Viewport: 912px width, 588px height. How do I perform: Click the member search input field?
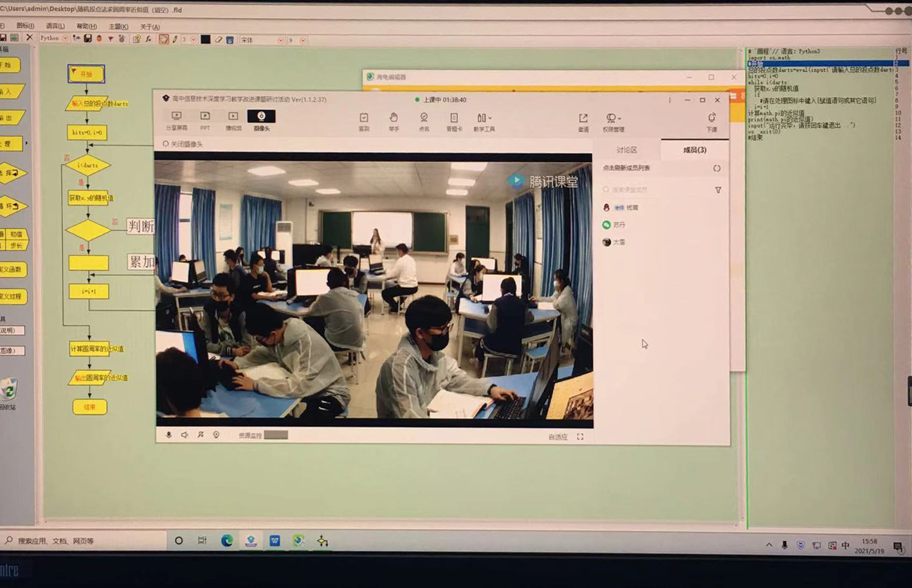pos(656,190)
